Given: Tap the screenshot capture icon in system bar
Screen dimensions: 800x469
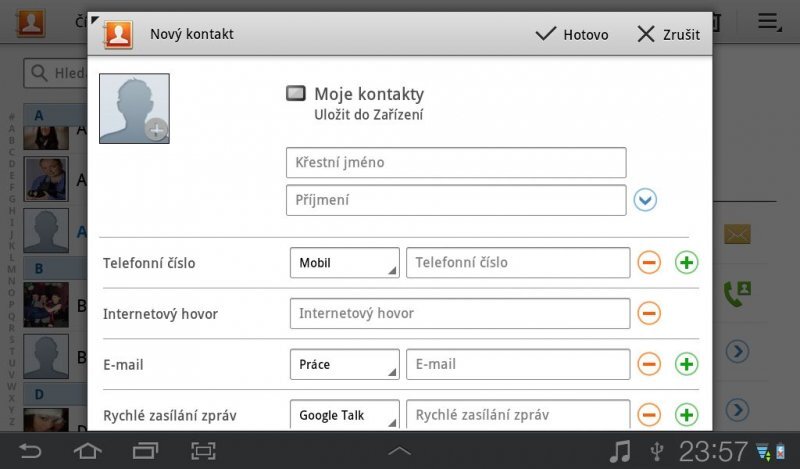Looking at the screenshot, I should click(x=203, y=451).
